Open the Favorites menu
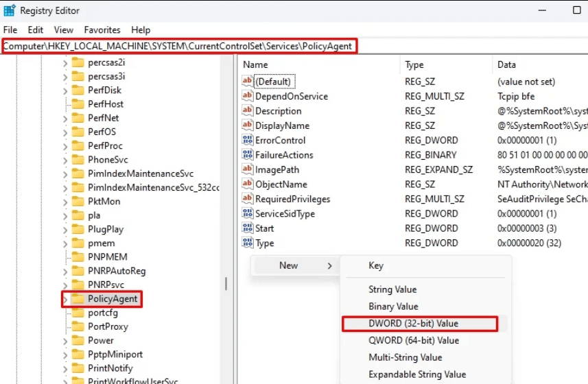 click(x=102, y=29)
